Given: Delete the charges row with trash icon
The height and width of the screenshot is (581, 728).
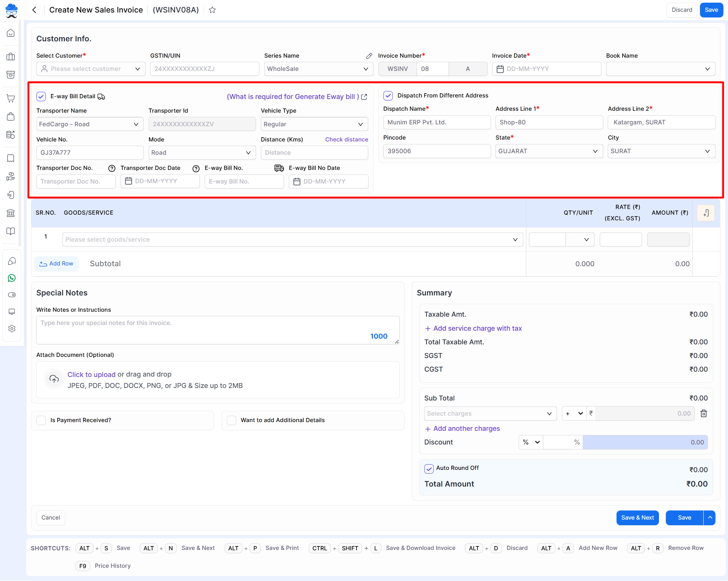Looking at the screenshot, I should tap(704, 413).
